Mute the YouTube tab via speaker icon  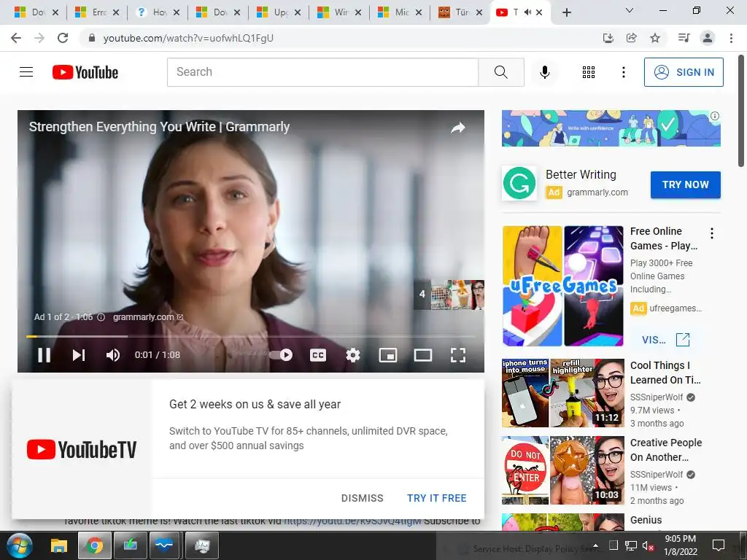pyautogui.click(x=527, y=12)
